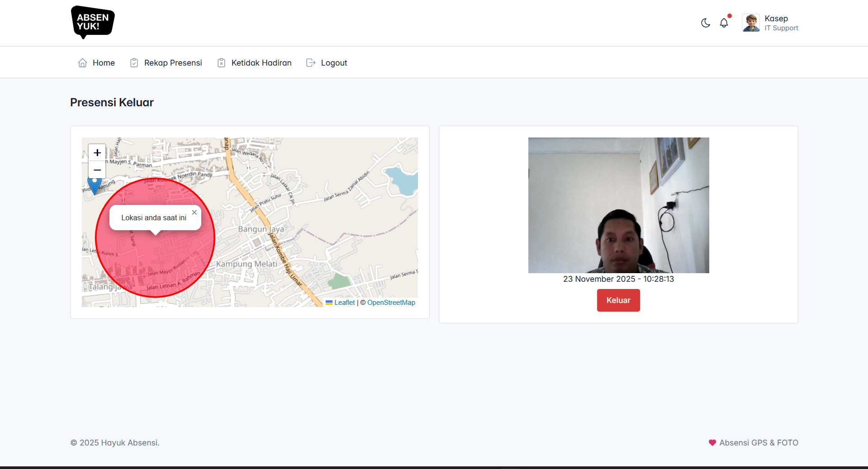Click the heart icon in footer
This screenshot has height=469, width=868.
point(712,443)
